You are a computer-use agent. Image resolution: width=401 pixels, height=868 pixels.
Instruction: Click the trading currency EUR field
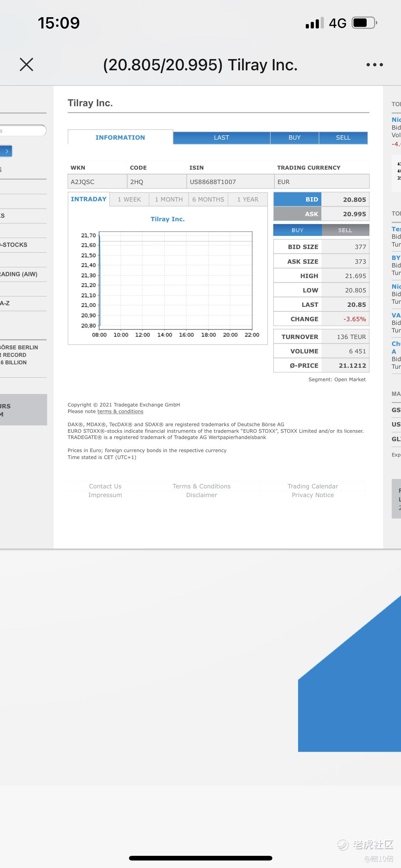322,182
